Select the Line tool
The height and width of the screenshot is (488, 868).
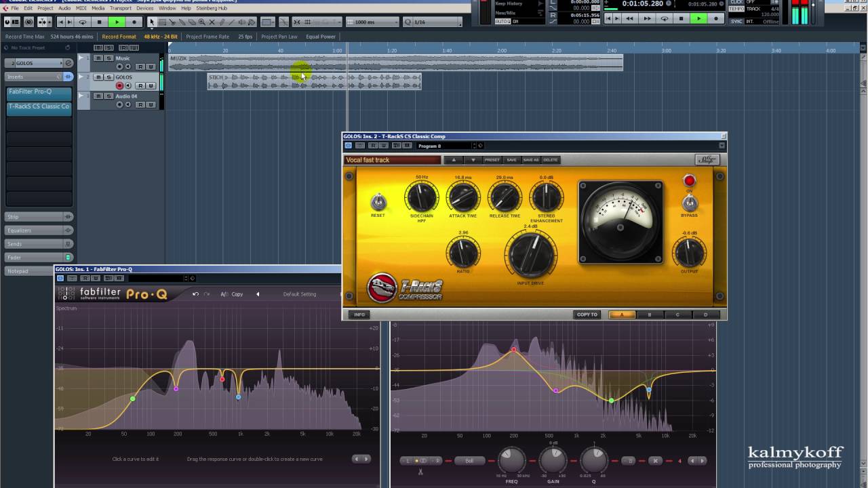[x=231, y=22]
